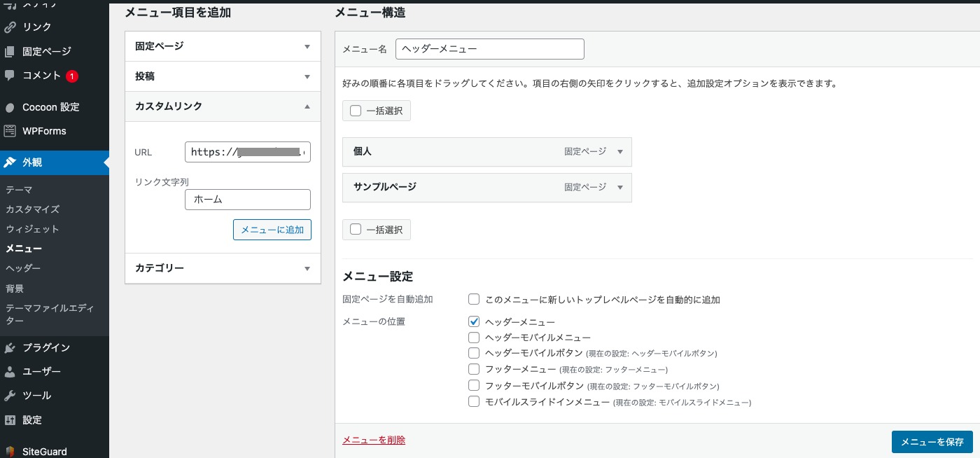Screen dimensions: 980x458
Task: Click the ユーザー person icon
Action: pos(10,371)
